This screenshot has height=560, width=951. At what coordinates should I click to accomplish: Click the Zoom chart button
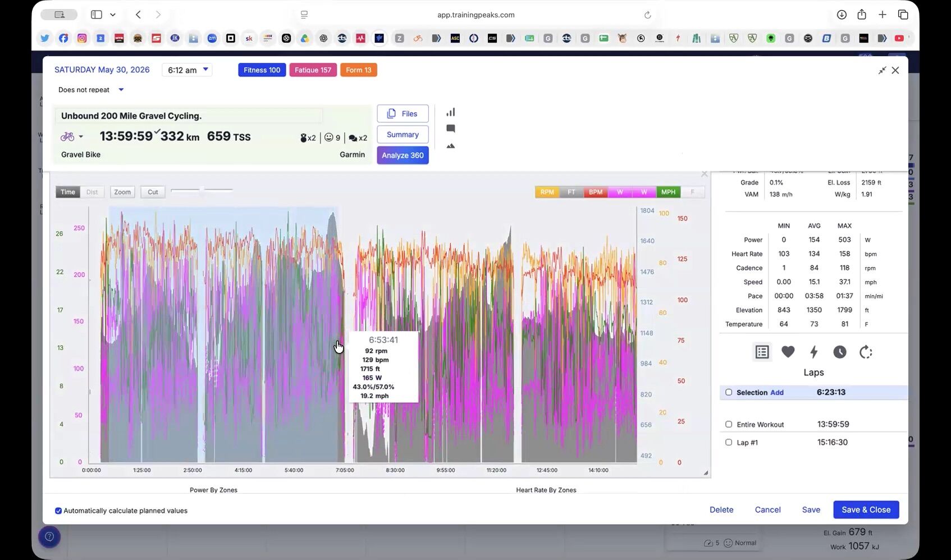click(122, 192)
